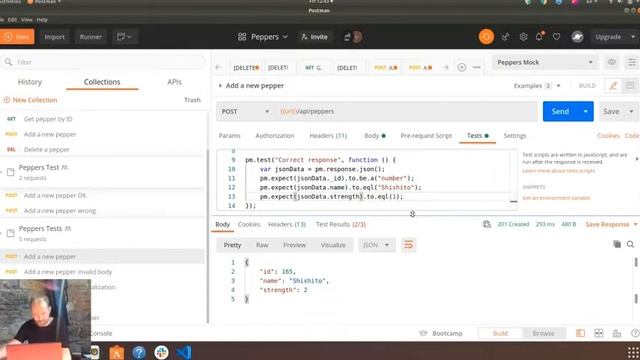This screenshot has width=640, height=360.
Task: Open Peppers Mock environment dropdown
Action: 544,62
